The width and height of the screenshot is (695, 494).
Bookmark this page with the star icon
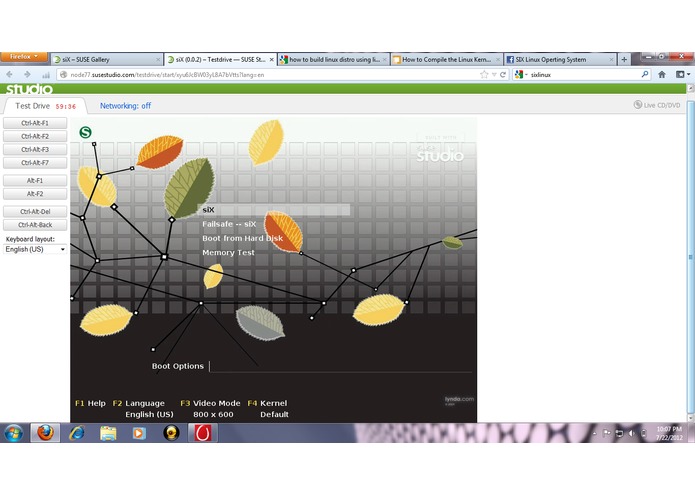click(x=484, y=75)
